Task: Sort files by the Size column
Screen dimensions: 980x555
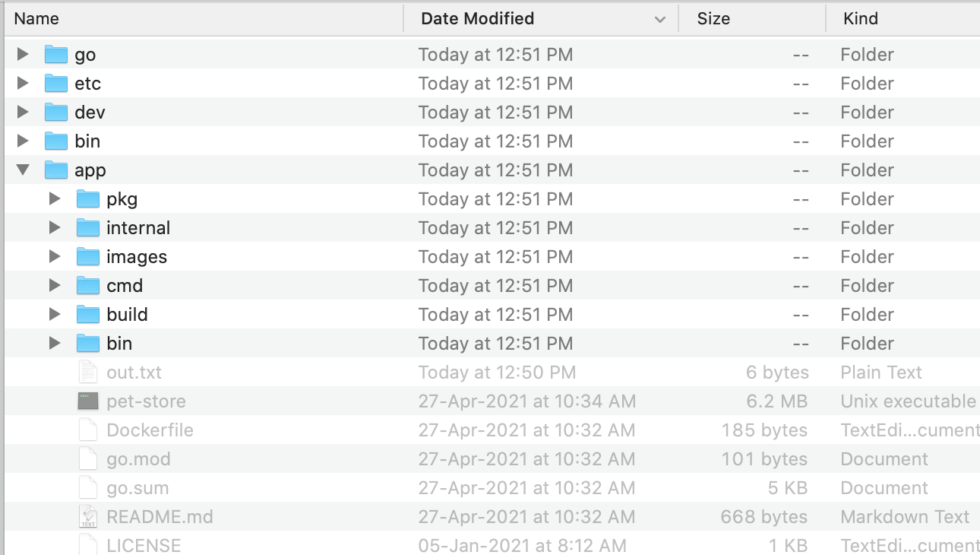Action: pyautogui.click(x=713, y=18)
